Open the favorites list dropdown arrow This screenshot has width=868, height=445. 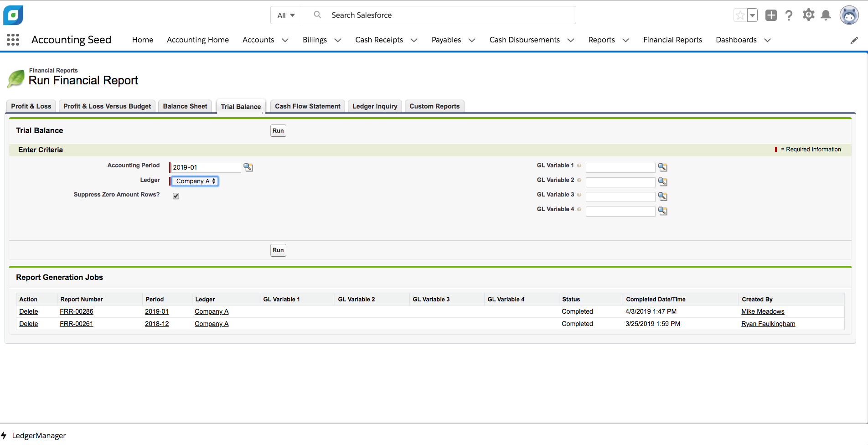pyautogui.click(x=752, y=15)
